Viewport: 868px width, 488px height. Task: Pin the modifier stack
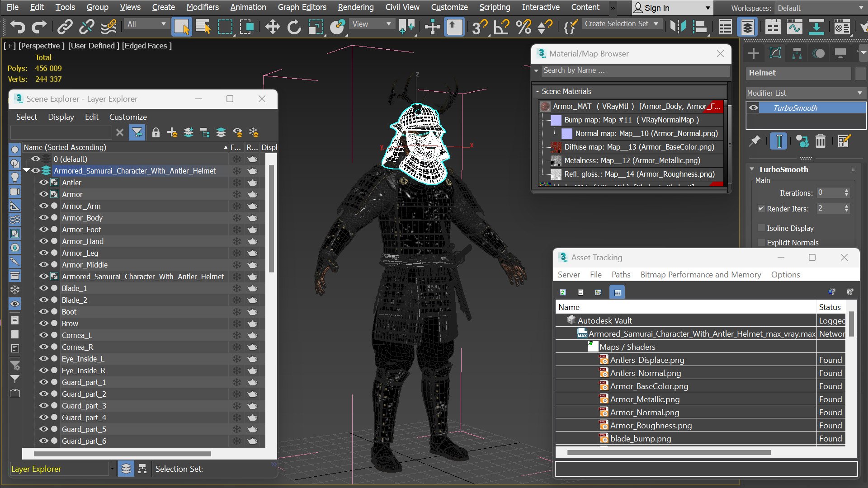coord(754,141)
